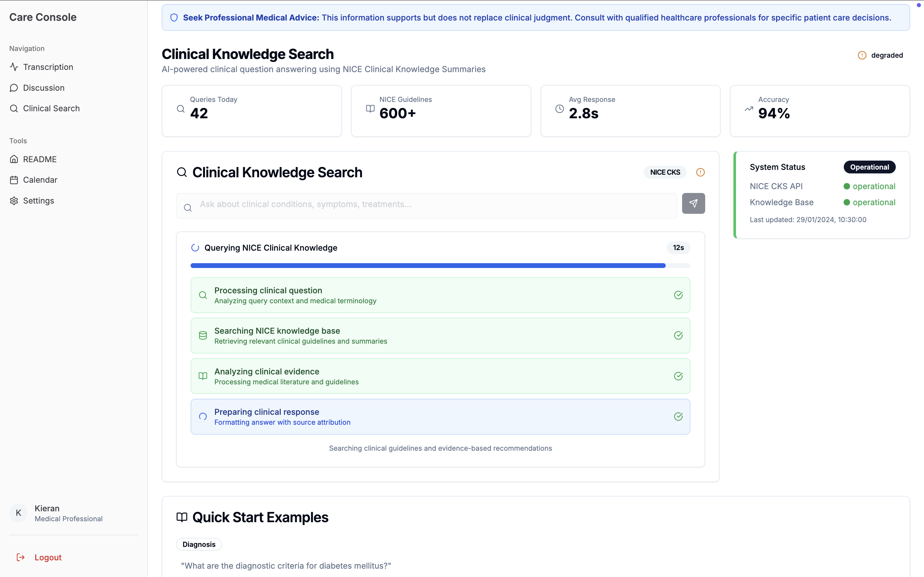Click the Logout link
The image size is (924, 577).
tap(48, 557)
